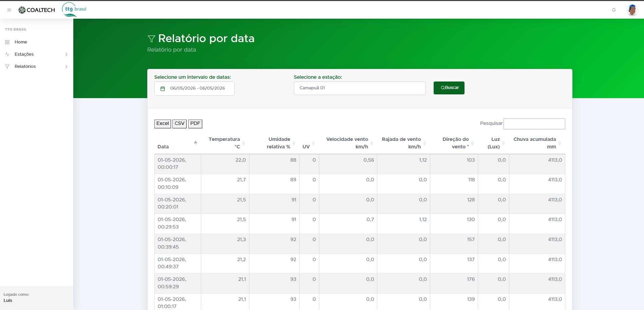Go to Home in the sidebar

point(21,42)
